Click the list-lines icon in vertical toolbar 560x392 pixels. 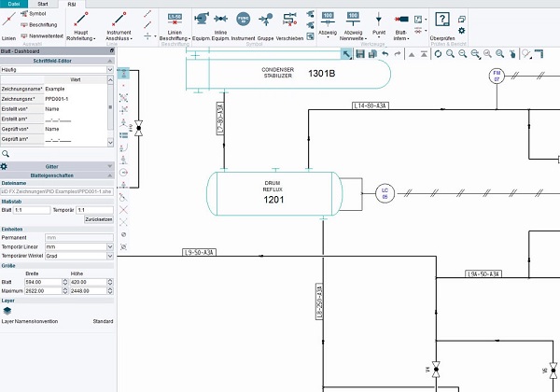point(123,135)
